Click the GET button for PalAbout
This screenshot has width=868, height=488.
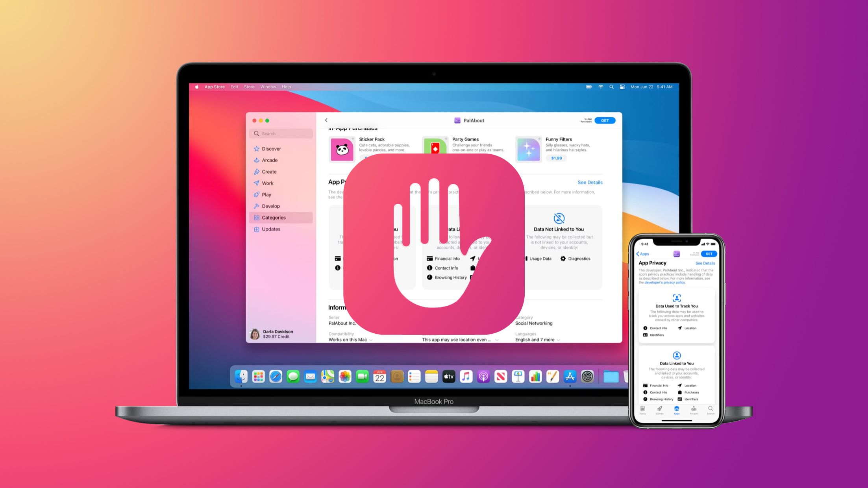coord(605,120)
